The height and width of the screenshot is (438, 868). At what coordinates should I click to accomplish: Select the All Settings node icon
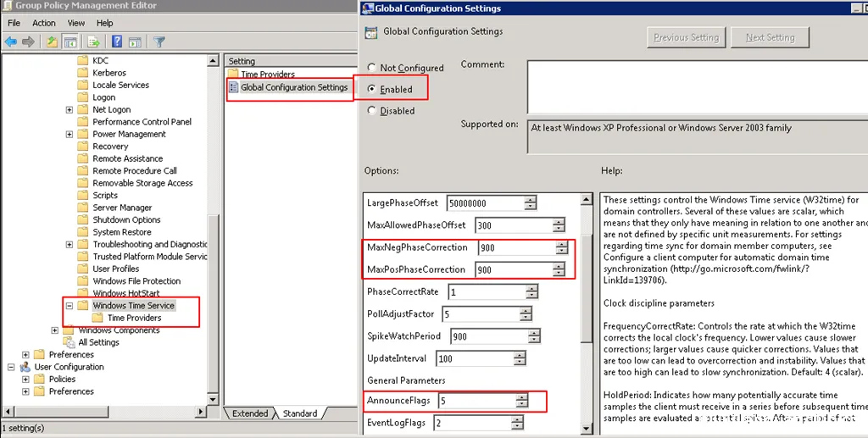[69, 342]
